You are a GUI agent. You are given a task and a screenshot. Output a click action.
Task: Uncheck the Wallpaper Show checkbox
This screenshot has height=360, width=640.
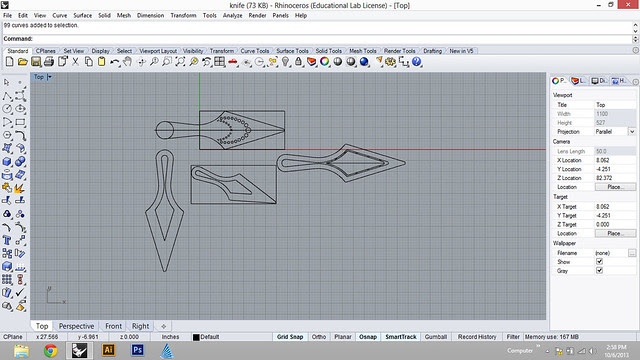point(599,262)
